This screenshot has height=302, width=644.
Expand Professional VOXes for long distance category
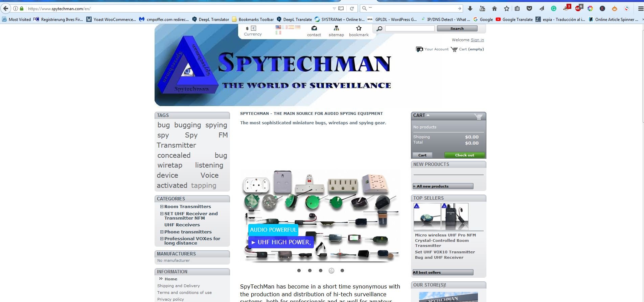tap(162, 238)
